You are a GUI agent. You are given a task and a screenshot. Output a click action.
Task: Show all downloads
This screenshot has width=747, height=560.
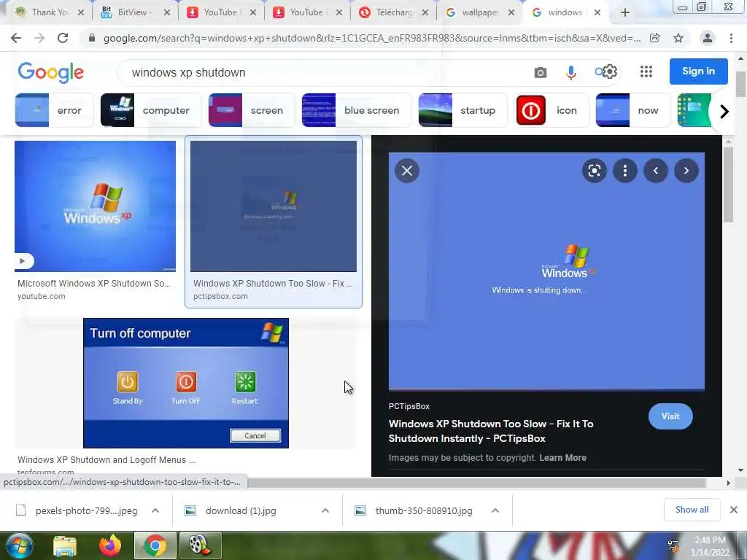(692, 510)
